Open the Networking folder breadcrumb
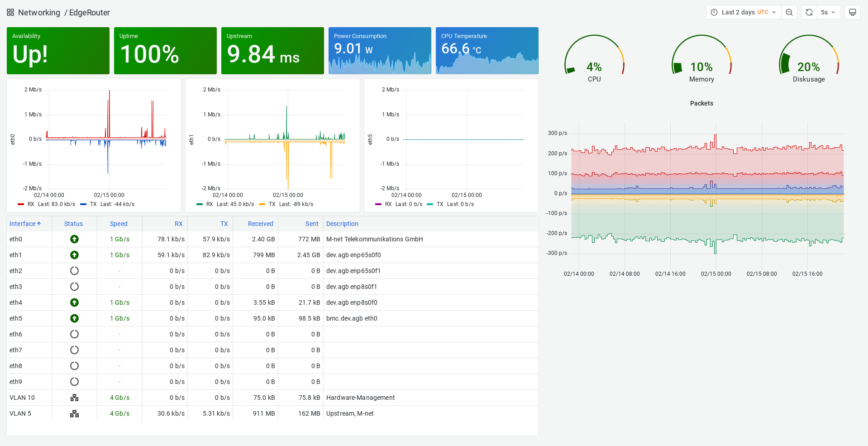This screenshot has width=868, height=446. pos(39,13)
